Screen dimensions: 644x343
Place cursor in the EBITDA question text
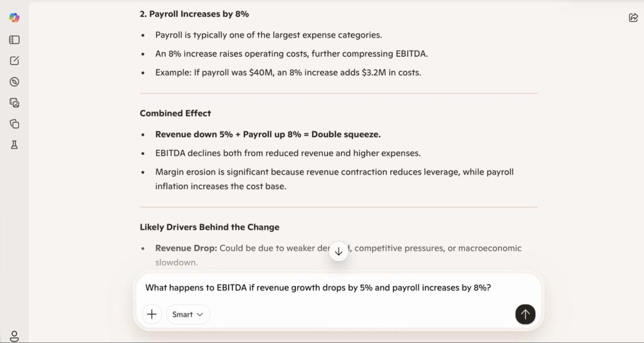coord(317,287)
